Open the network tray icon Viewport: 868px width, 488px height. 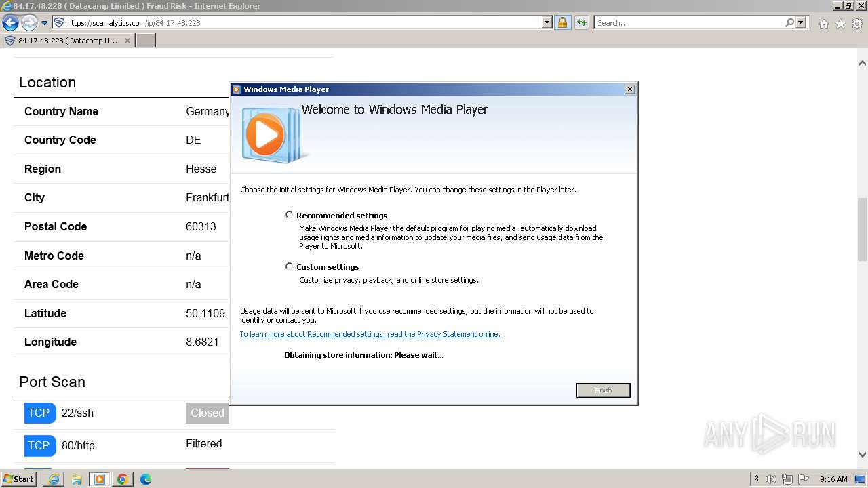tap(787, 479)
